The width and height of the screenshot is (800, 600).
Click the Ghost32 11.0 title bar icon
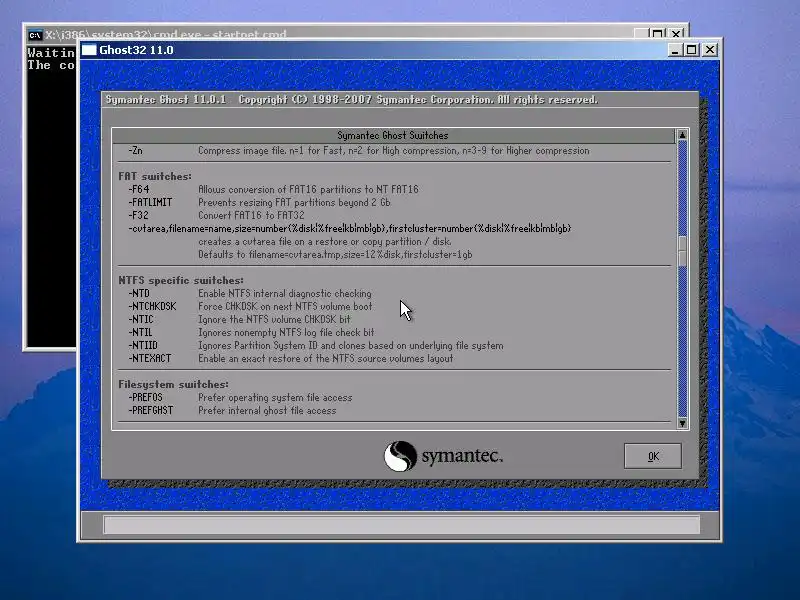(89, 50)
